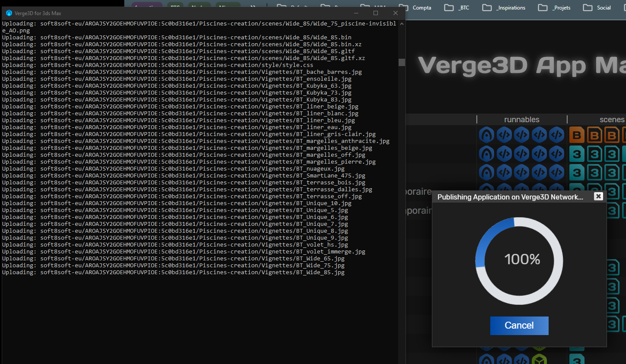Click the Verge3D App Manager heading
This screenshot has width=626, height=364.
522,66
